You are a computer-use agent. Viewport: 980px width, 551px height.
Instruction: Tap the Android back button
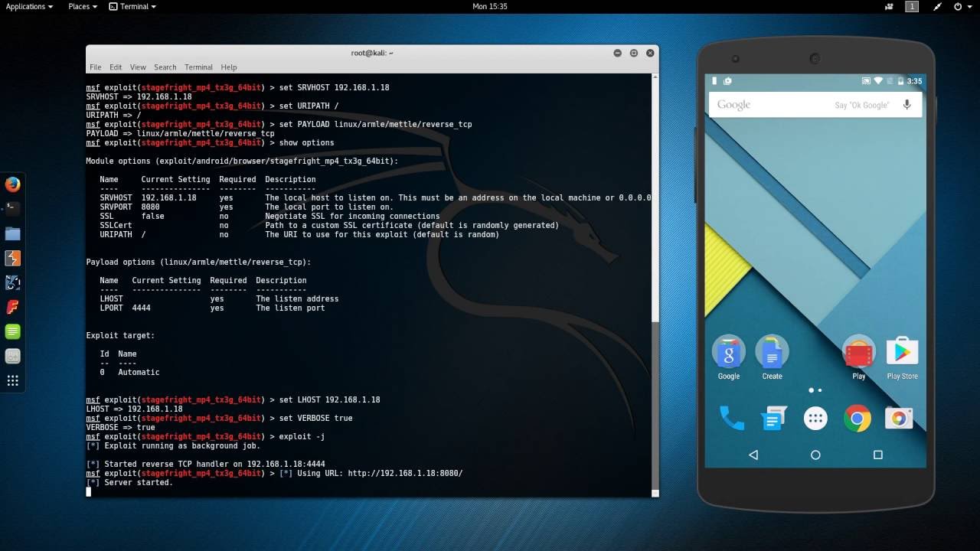(x=753, y=455)
